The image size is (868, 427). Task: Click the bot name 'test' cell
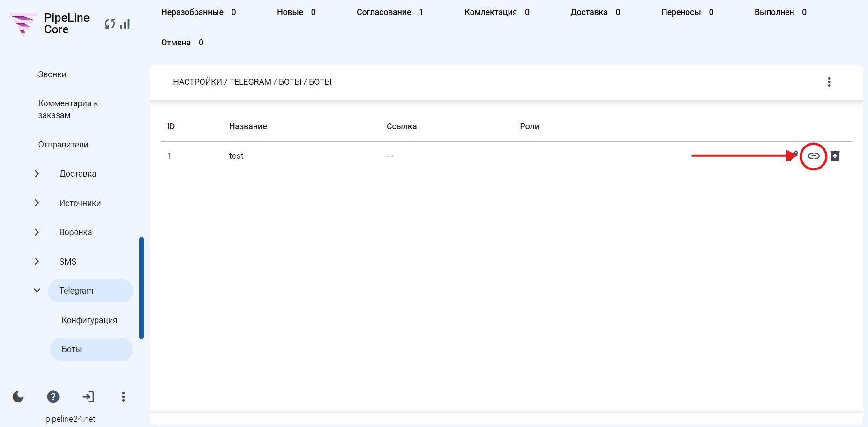(236, 156)
